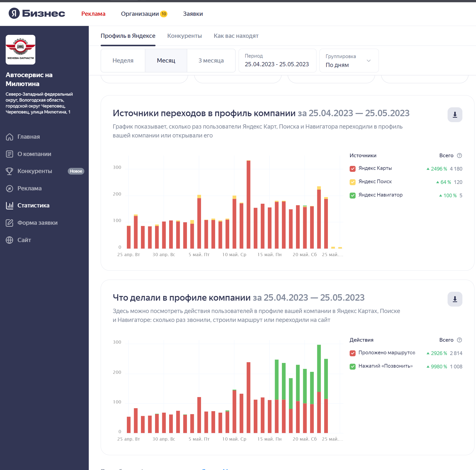Switch to the Конкуренты tab at top

click(184, 36)
